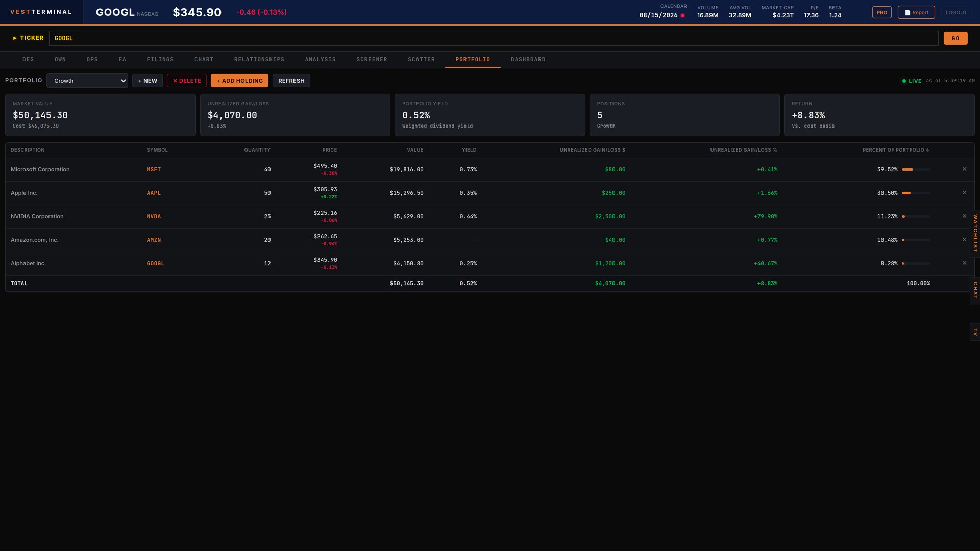The image size is (980, 551).
Task: Remove the NVIDIA Corporation holding row
Action: (964, 216)
